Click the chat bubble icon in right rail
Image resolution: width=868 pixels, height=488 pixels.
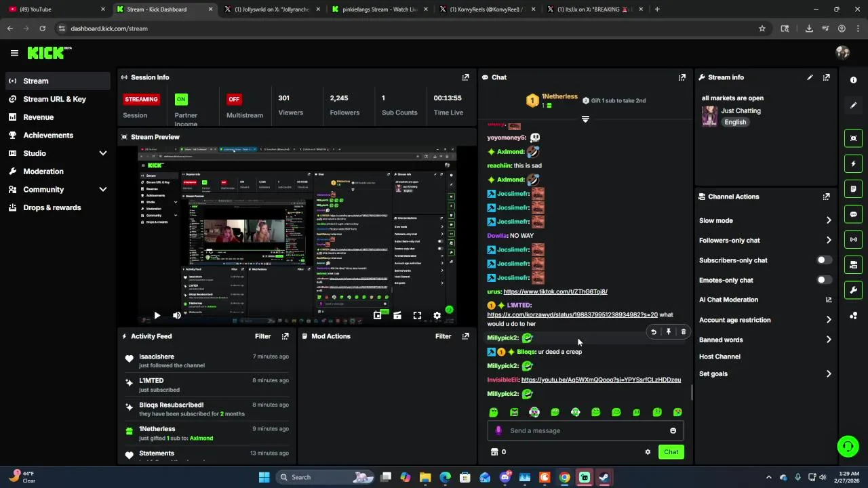click(x=853, y=214)
